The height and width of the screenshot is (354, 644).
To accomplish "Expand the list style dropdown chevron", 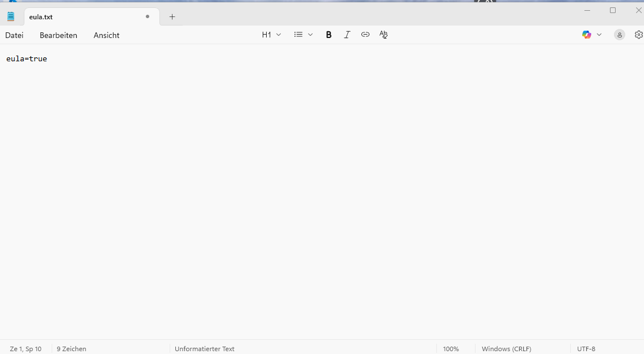I will click(310, 35).
